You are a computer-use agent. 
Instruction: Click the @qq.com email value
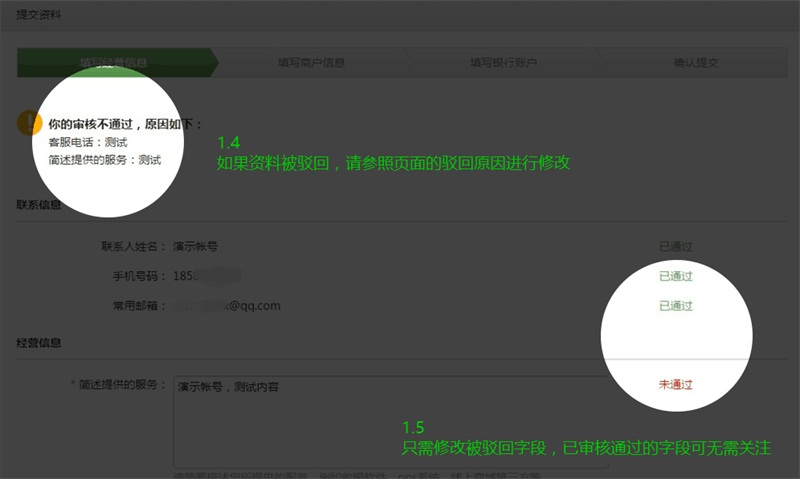pyautogui.click(x=227, y=306)
